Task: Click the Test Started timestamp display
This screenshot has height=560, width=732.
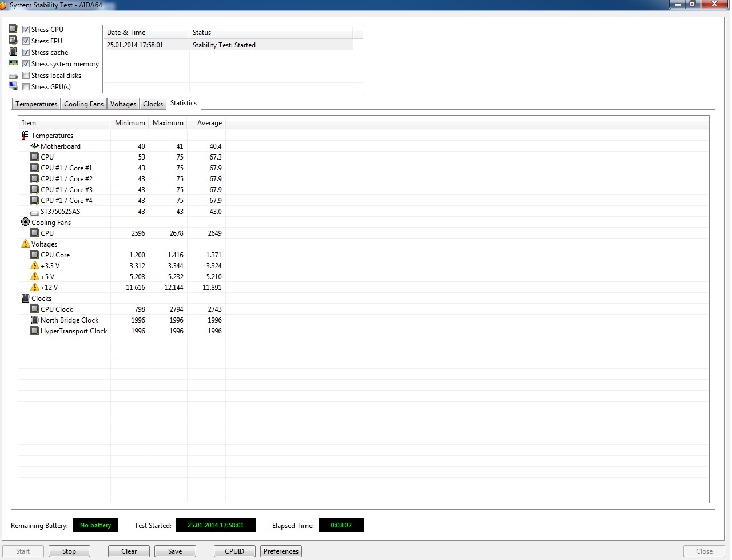Action: coord(216,525)
